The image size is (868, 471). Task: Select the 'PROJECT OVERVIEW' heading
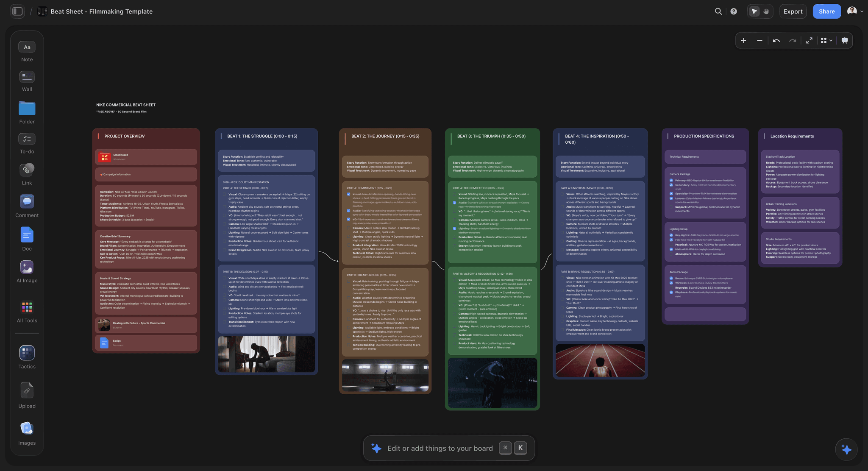[x=125, y=136]
